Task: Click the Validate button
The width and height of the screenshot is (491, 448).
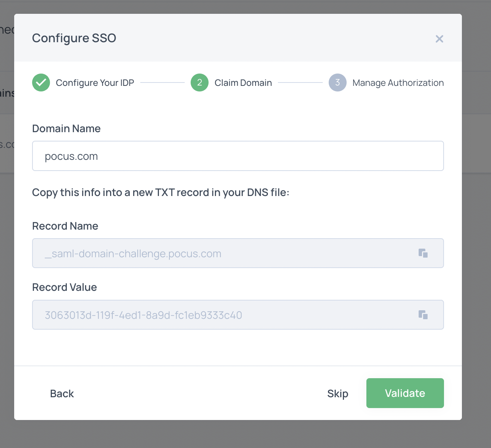Action: (405, 393)
